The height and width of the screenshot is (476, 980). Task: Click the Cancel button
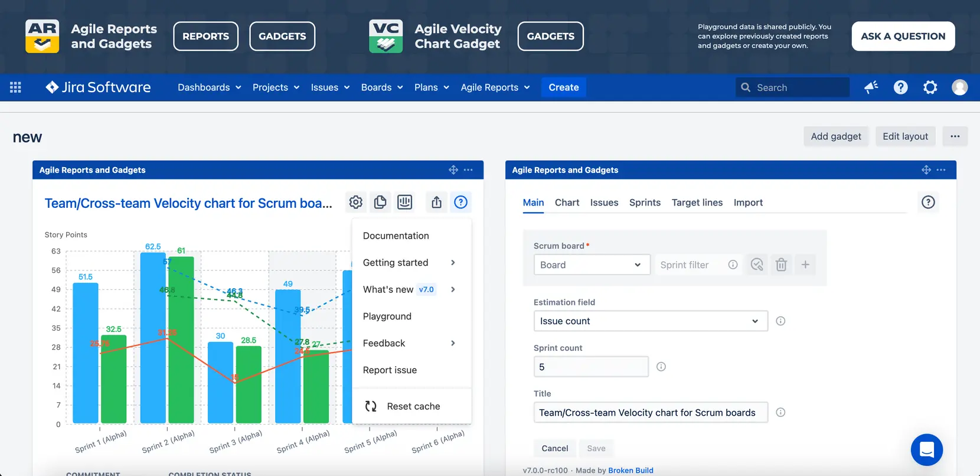click(x=555, y=448)
